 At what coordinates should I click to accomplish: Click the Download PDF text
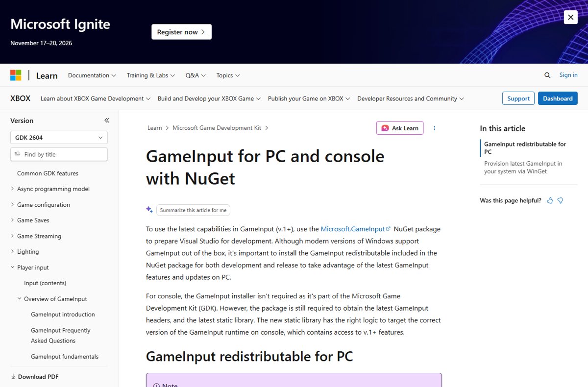click(x=38, y=377)
